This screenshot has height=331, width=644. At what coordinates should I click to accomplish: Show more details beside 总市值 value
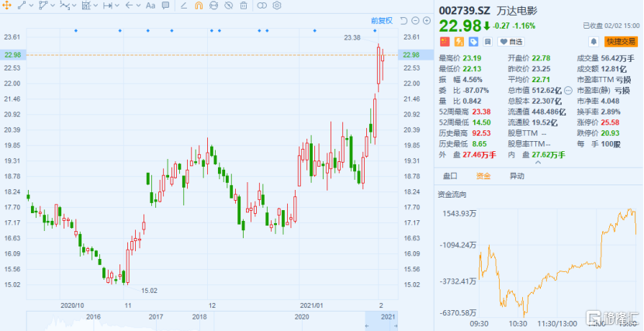coord(568,90)
